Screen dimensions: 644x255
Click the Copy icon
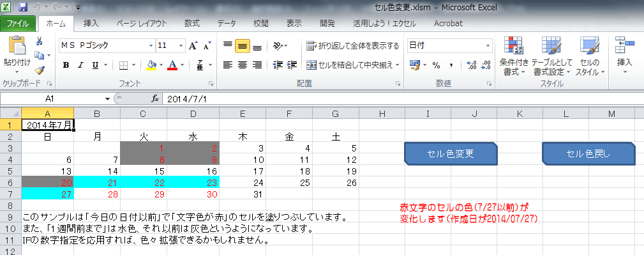click(x=40, y=55)
